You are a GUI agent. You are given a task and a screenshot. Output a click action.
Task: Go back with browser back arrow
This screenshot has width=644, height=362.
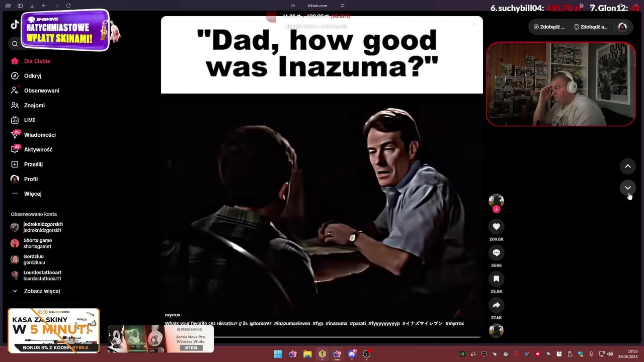44,6
